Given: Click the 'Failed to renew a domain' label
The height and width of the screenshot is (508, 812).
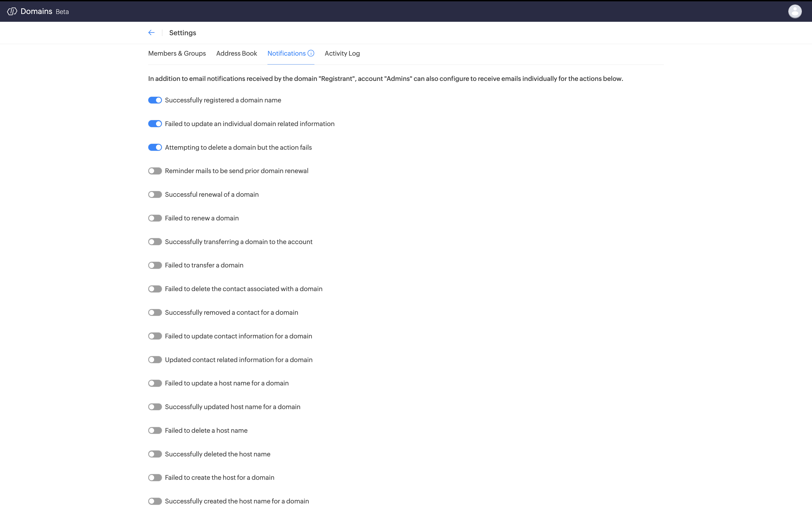Looking at the screenshot, I should pos(202,218).
